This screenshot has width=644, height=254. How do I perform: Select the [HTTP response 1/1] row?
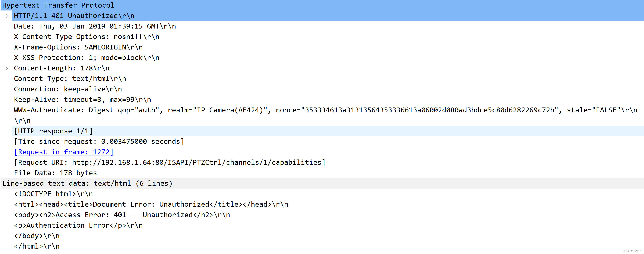click(53, 131)
